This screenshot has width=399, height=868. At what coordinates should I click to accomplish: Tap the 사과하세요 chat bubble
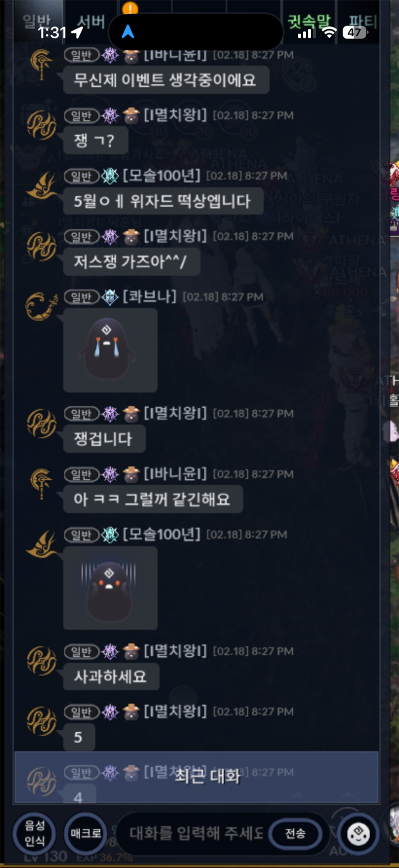tap(111, 676)
